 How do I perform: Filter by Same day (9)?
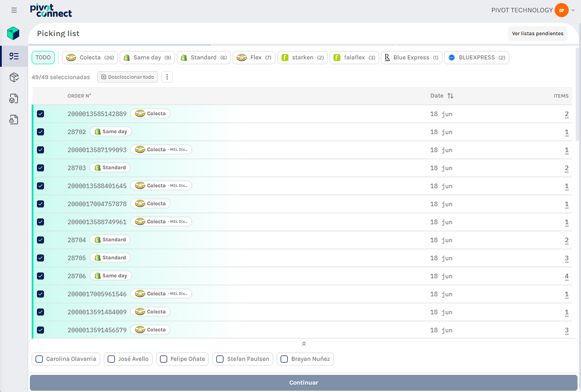coord(147,58)
